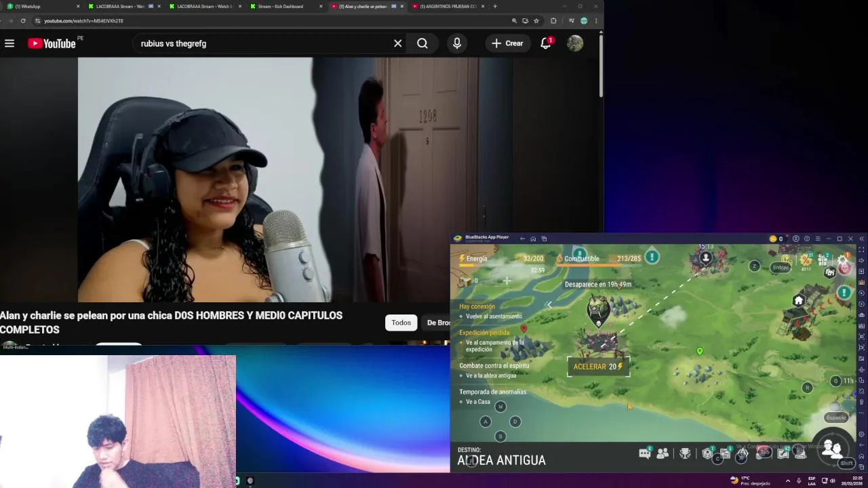Start voice search with the microphone icon
The image size is (868, 488).
457,43
